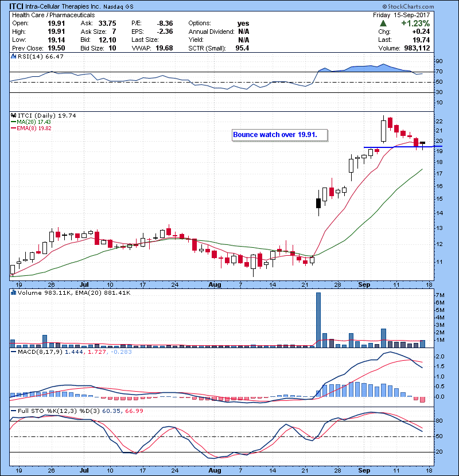Click the green up-arrow change indicator
This screenshot has width=459, height=476.
(x=383, y=24)
